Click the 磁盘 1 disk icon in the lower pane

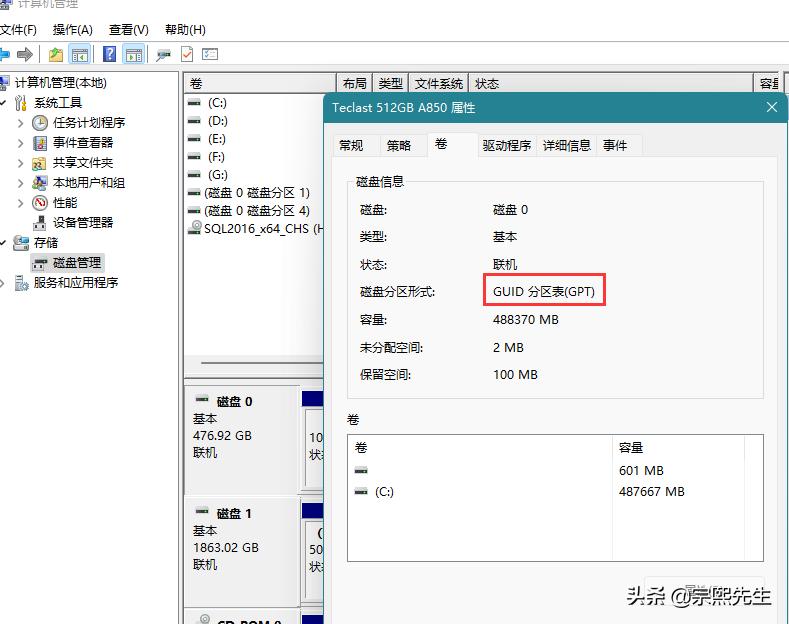click(x=202, y=511)
